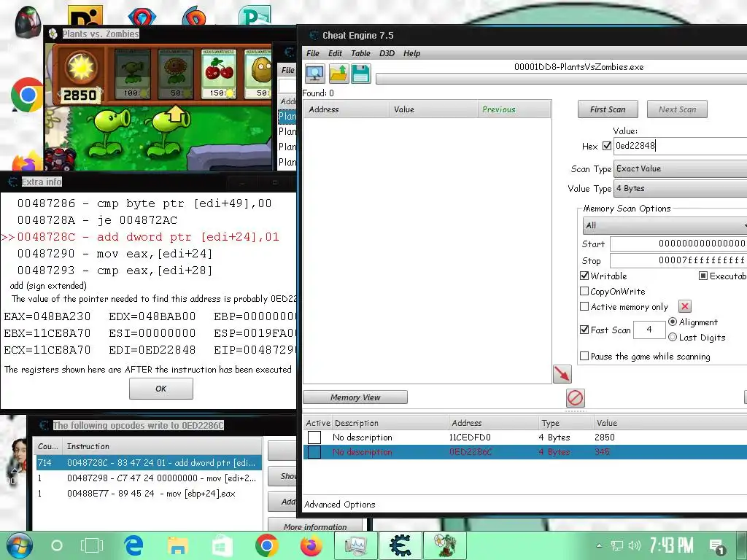This screenshot has width=747, height=560.
Task: Click the scan progress bar
Action: click(561, 79)
